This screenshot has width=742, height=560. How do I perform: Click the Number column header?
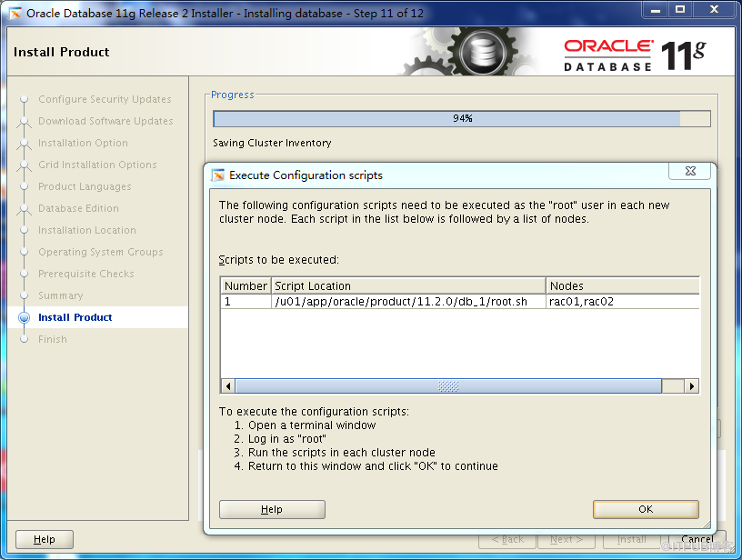[246, 285]
